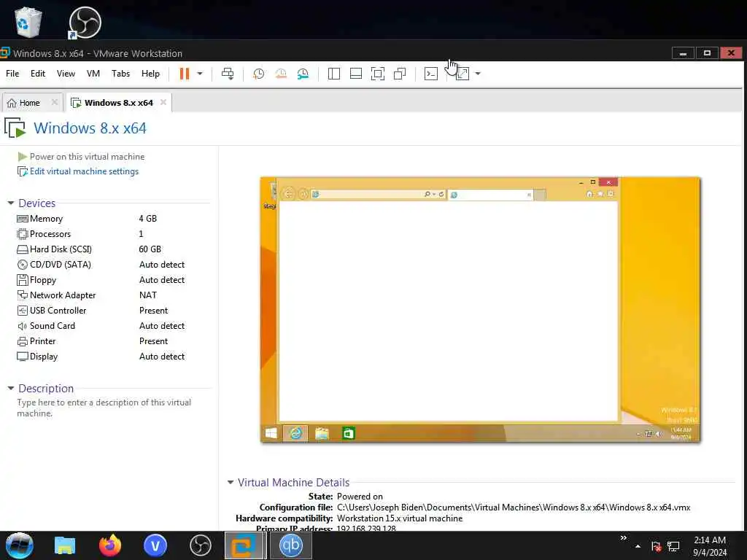Open the console view icon
The image size is (747, 560).
click(x=431, y=74)
